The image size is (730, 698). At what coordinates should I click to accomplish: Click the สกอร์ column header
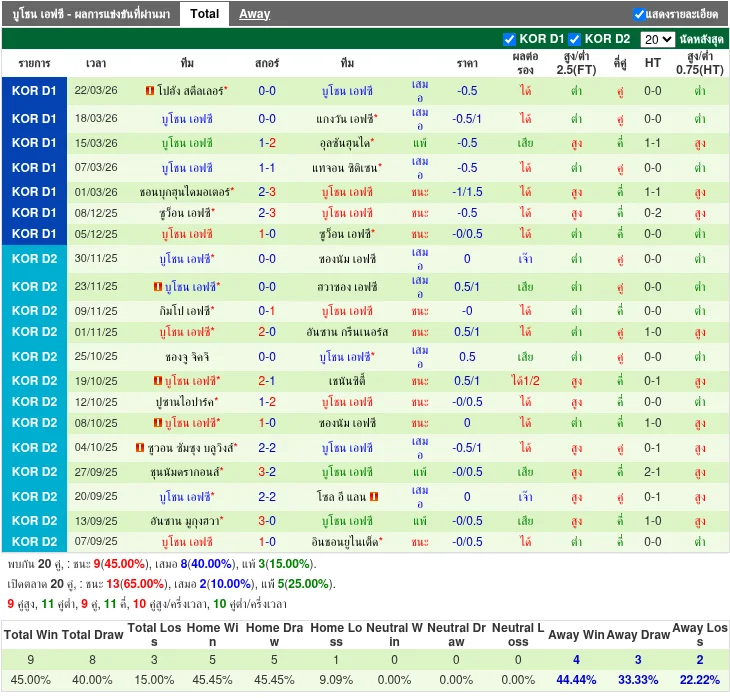point(267,63)
